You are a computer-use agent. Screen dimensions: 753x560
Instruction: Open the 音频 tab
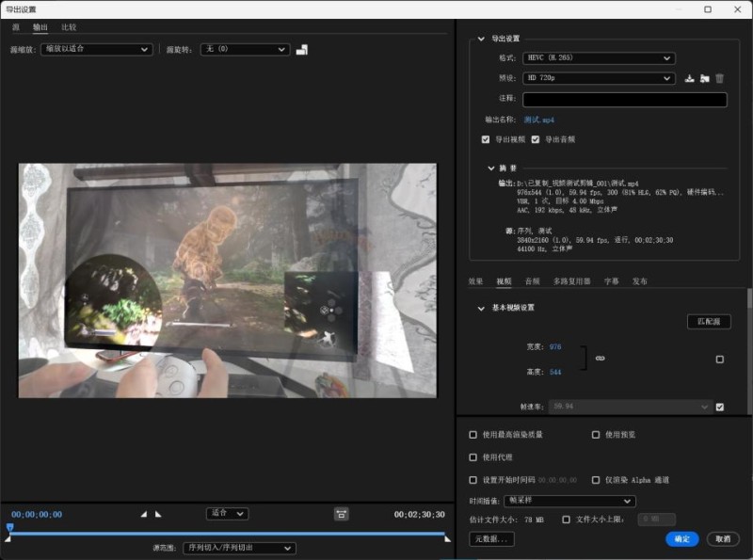pyautogui.click(x=532, y=281)
